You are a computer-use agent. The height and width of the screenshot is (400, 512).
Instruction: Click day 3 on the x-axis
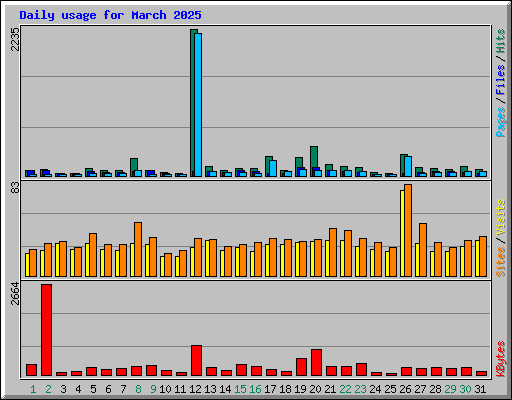(63, 389)
